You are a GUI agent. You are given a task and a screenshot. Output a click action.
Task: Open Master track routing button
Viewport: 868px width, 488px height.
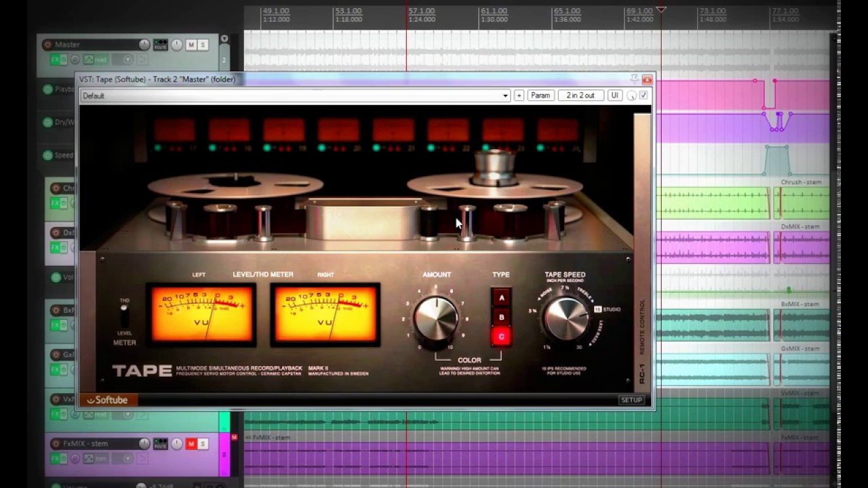point(160,45)
